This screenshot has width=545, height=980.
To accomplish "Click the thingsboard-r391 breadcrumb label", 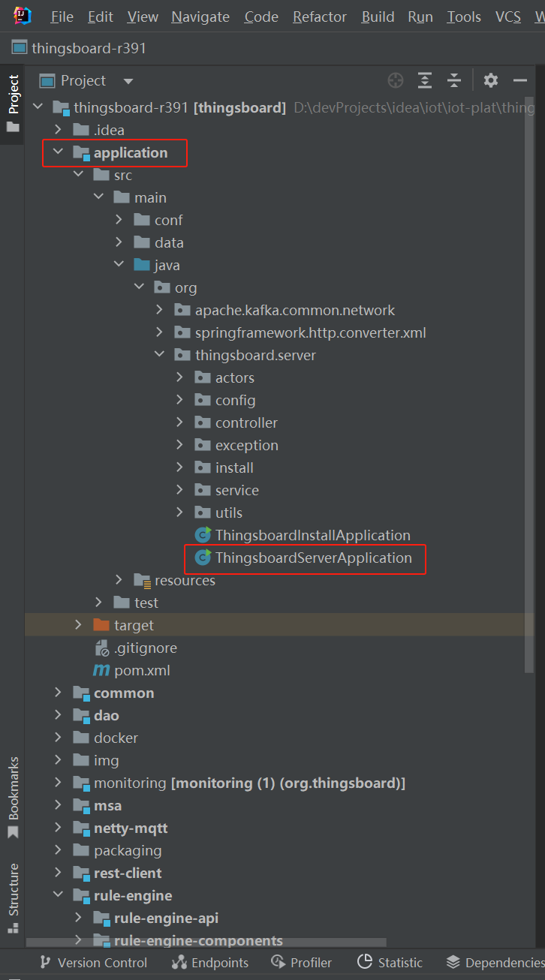I will [89, 48].
